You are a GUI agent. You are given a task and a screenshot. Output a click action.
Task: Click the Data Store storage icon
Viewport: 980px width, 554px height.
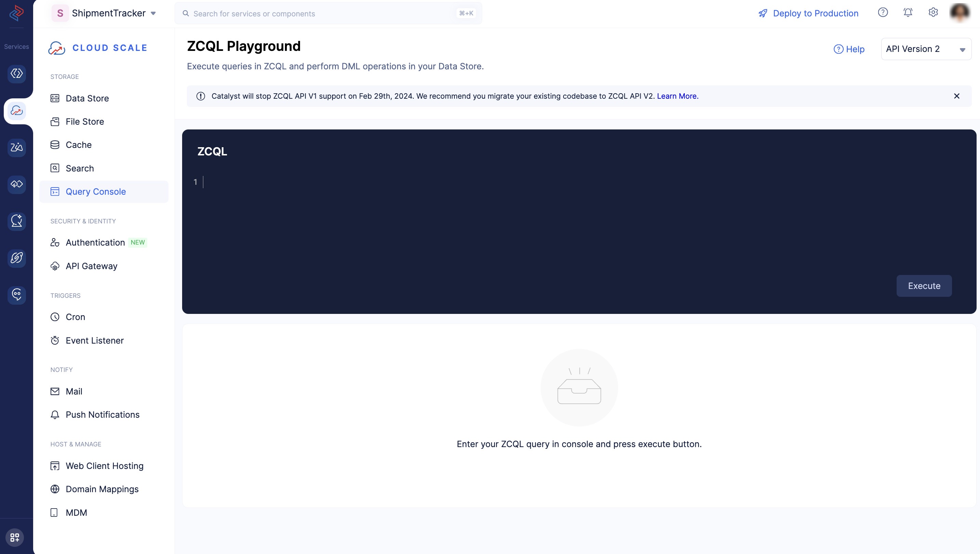(x=55, y=98)
